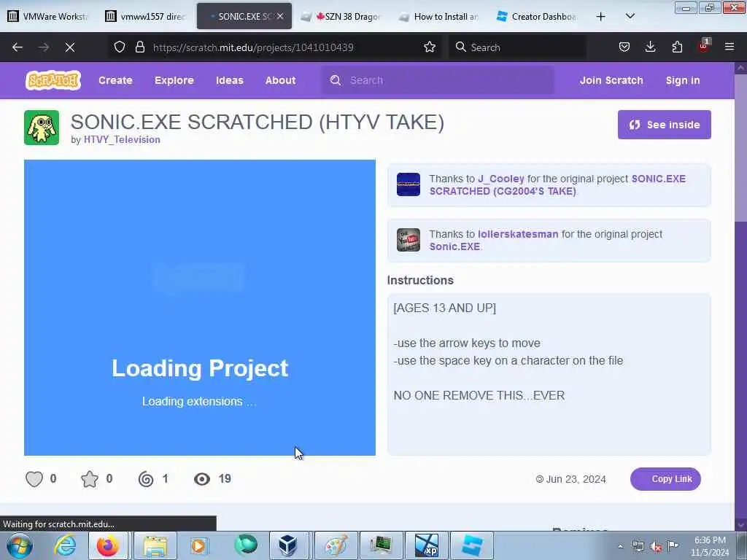Stop loading the page with the X button
The height and width of the screenshot is (560, 747).
(70, 47)
